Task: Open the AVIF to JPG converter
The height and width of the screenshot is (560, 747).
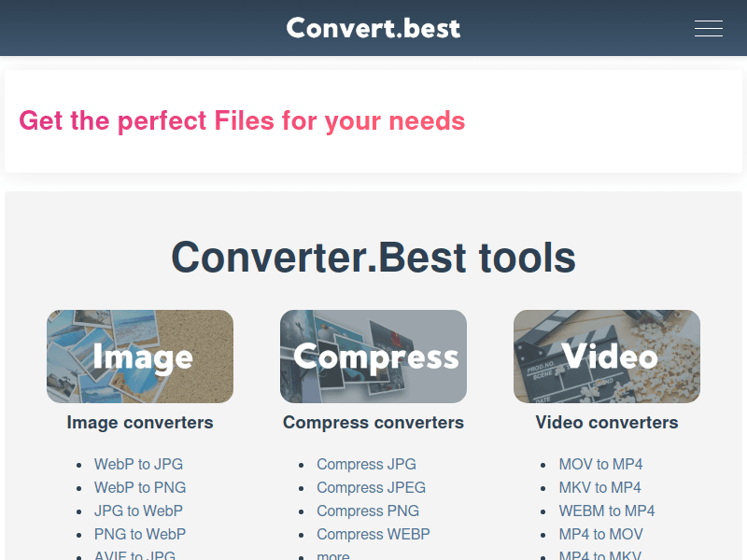Action: tap(135, 554)
